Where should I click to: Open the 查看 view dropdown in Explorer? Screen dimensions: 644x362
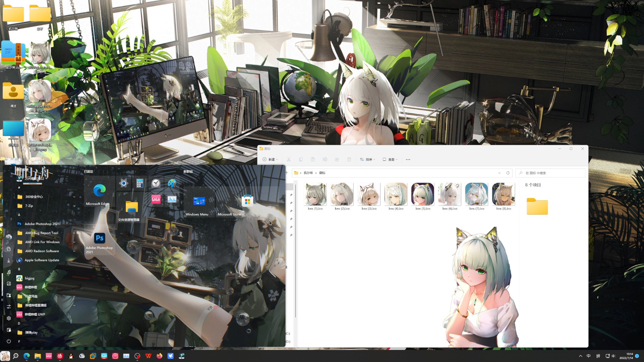point(390,160)
